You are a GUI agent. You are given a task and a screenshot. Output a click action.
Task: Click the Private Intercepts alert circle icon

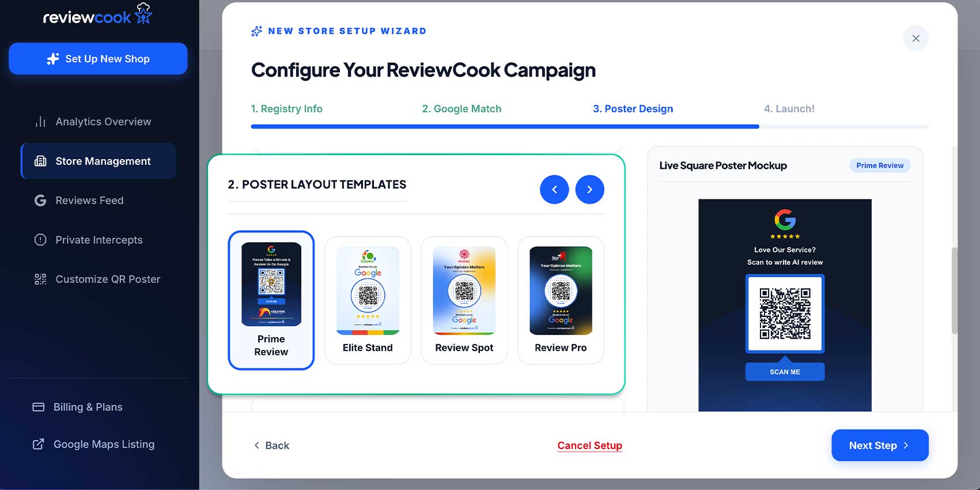[40, 240]
